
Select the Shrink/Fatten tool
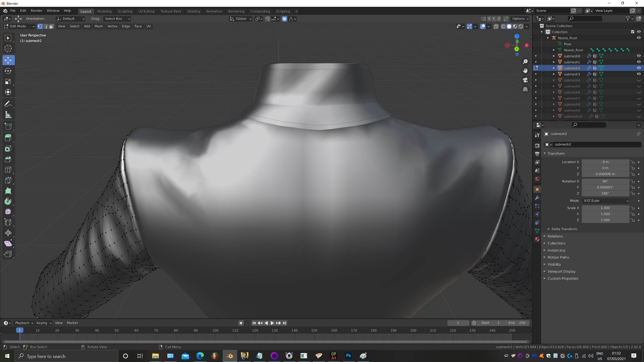pos(8,233)
